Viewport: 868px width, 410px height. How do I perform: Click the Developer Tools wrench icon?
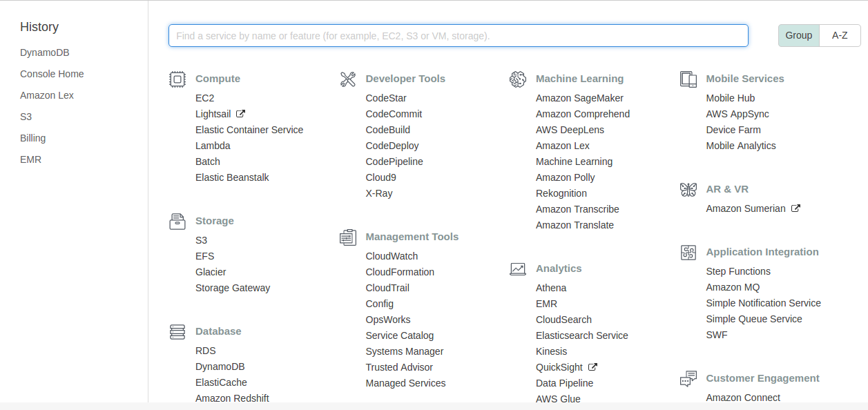coord(348,79)
